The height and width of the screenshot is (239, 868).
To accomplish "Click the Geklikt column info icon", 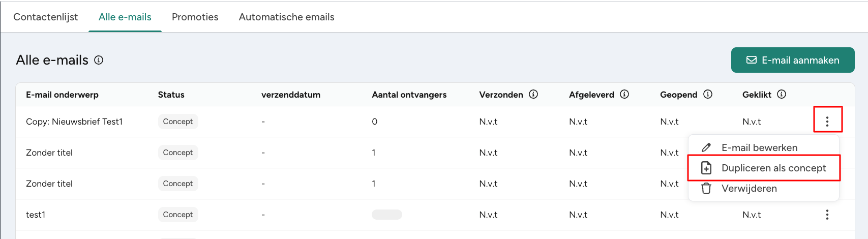I will point(782,94).
